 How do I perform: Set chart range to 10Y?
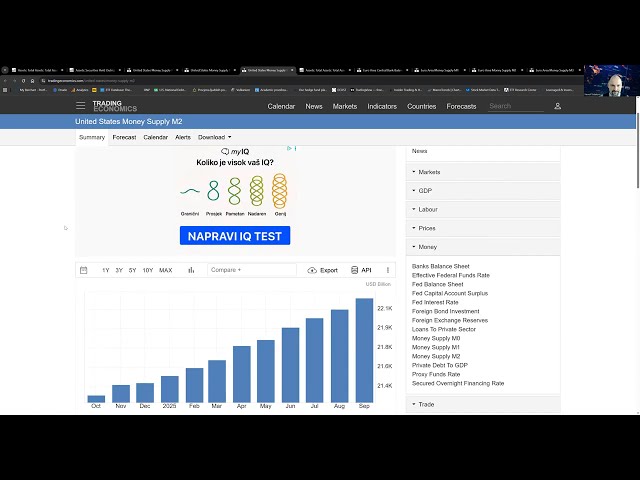pyautogui.click(x=148, y=270)
